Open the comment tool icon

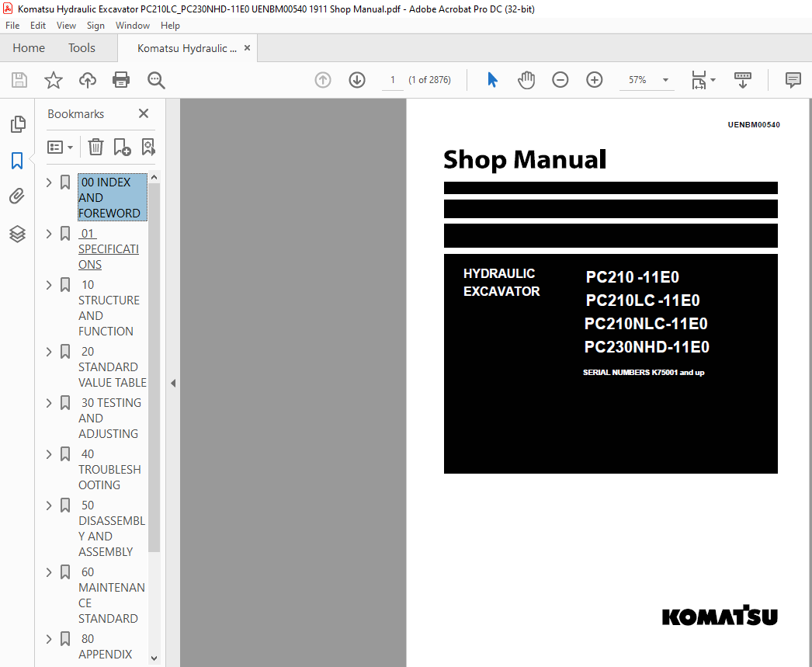(793, 80)
